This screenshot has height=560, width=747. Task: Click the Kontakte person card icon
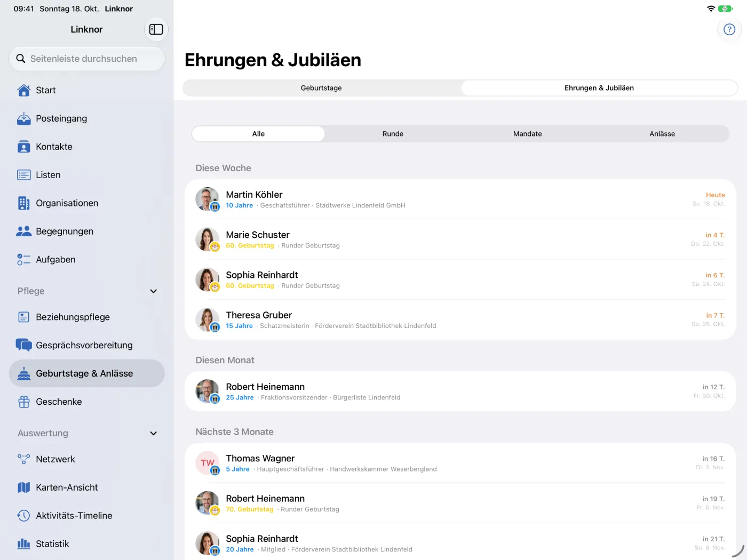pos(24,147)
